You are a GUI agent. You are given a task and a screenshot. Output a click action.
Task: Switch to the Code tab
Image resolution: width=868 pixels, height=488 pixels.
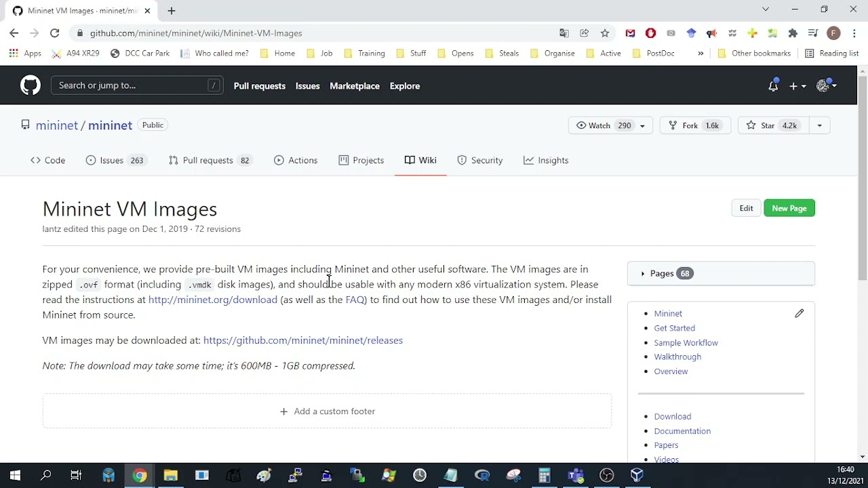point(47,160)
